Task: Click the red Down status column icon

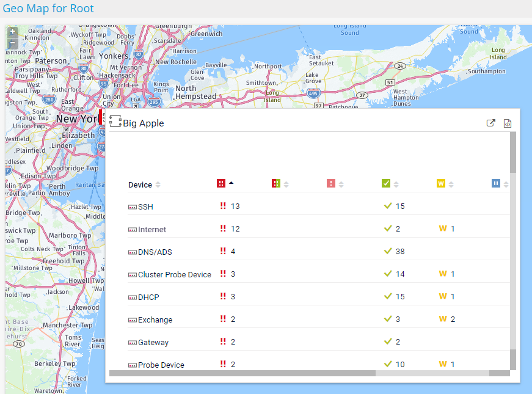Action: 221,183
